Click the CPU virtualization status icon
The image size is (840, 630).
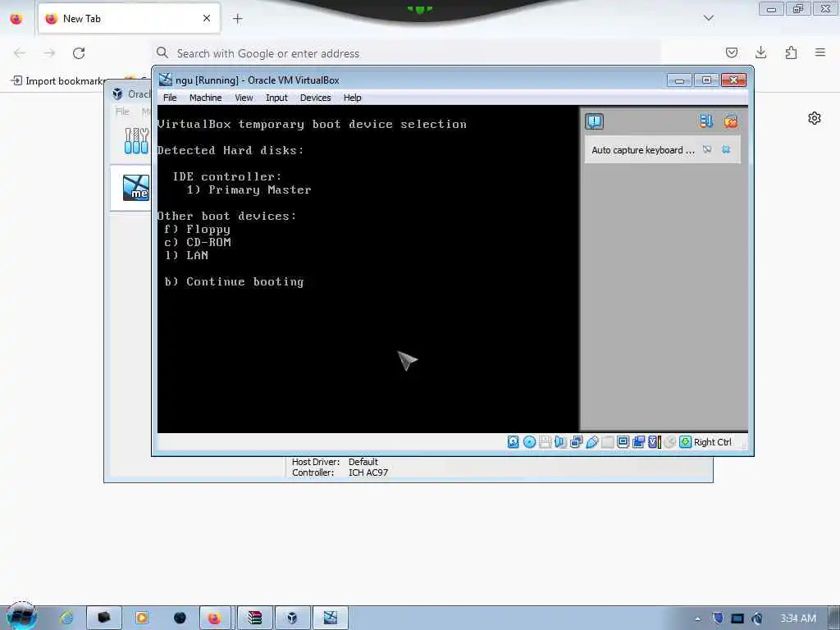coord(654,442)
